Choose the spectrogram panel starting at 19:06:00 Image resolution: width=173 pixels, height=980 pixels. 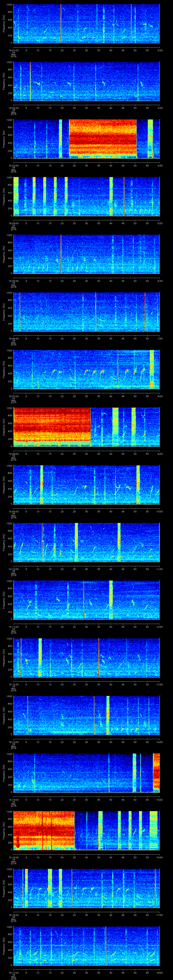pos(87,312)
